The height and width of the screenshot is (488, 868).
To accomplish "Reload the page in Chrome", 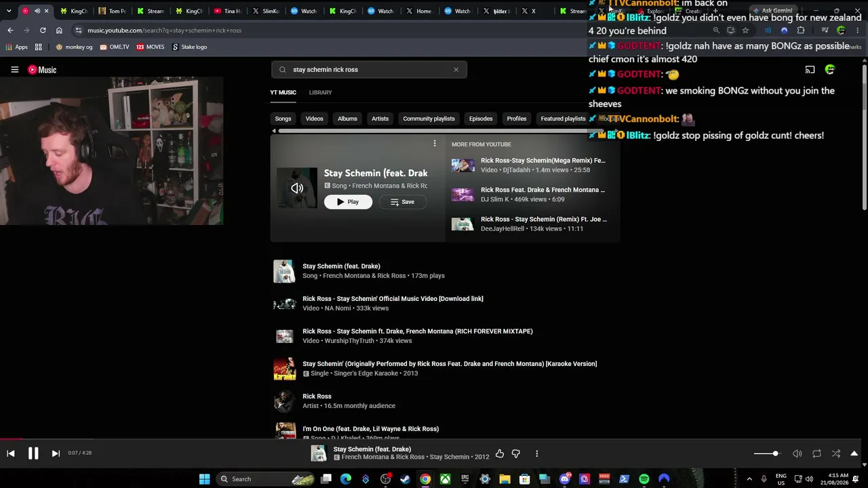I will [x=43, y=30].
